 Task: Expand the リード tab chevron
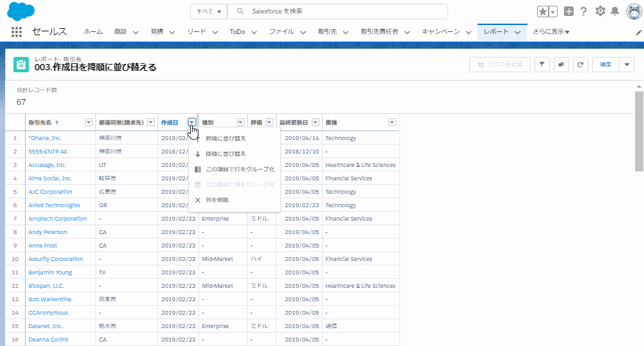click(215, 32)
